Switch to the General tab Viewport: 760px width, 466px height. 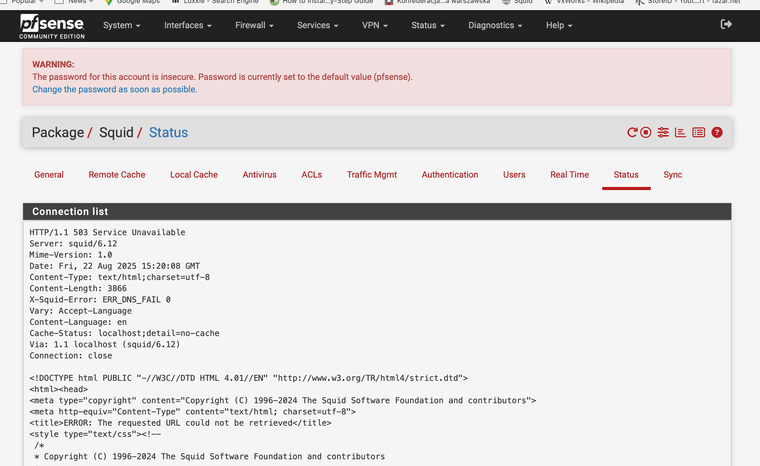(x=49, y=175)
